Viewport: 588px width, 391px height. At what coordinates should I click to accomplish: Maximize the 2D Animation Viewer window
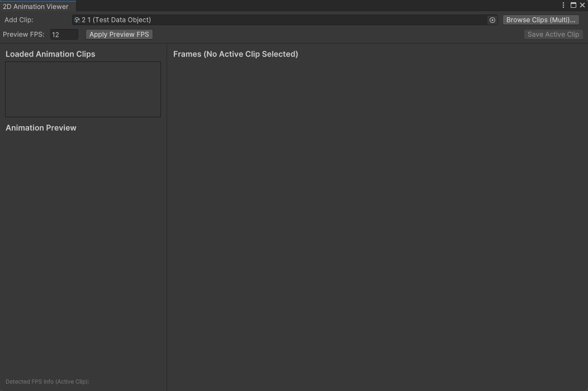[x=573, y=5]
